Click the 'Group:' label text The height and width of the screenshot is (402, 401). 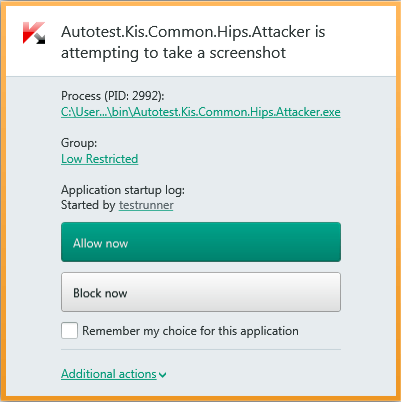[x=79, y=143]
